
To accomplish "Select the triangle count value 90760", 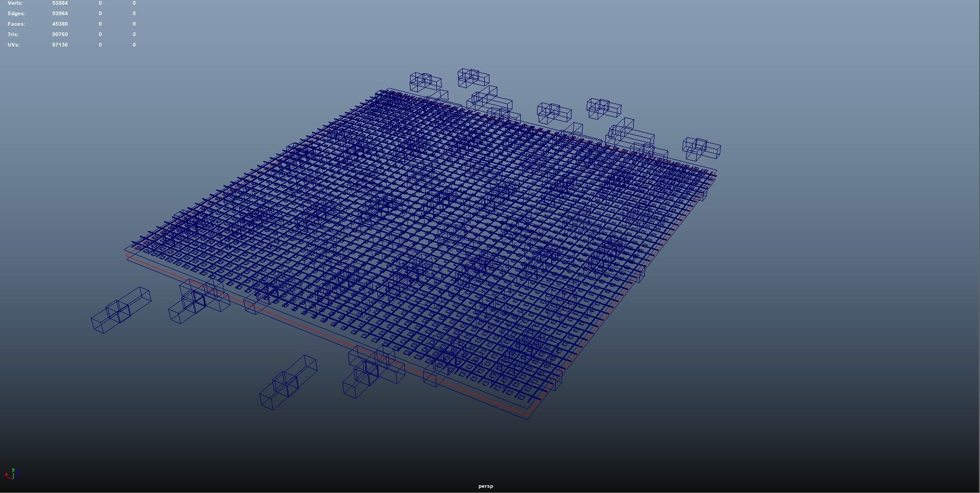I will [x=60, y=35].
